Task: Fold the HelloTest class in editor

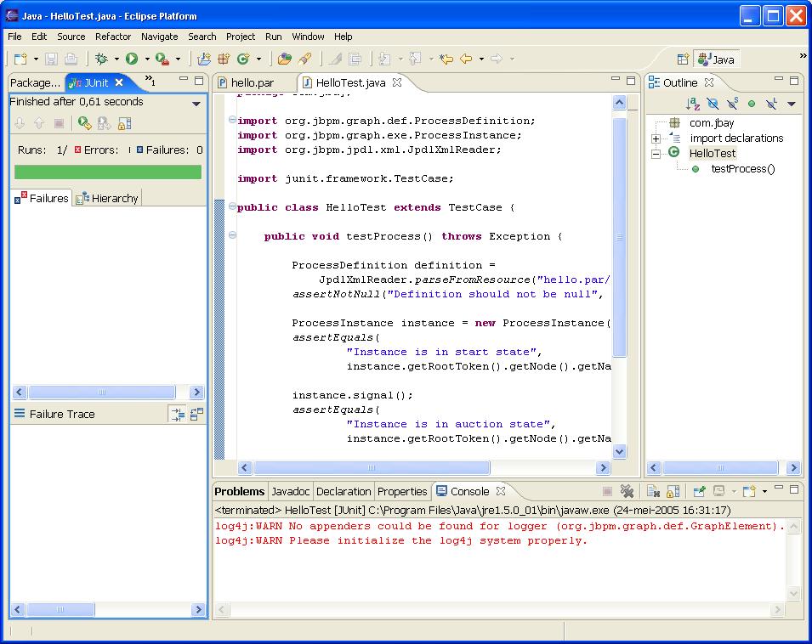Action: coord(232,206)
